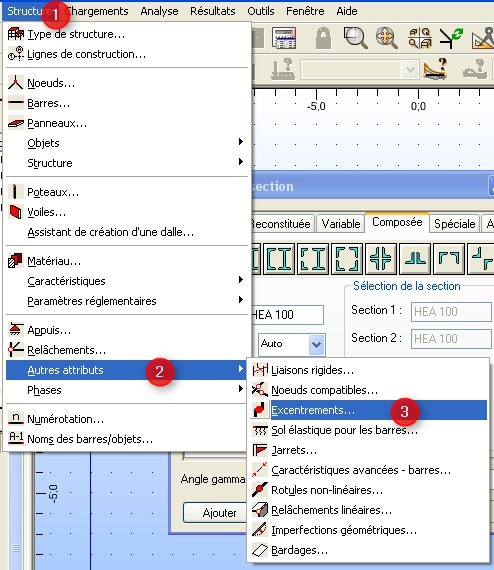Click the zoom pan magnifier icon
Screen dimensions: 494x570
coord(386,38)
